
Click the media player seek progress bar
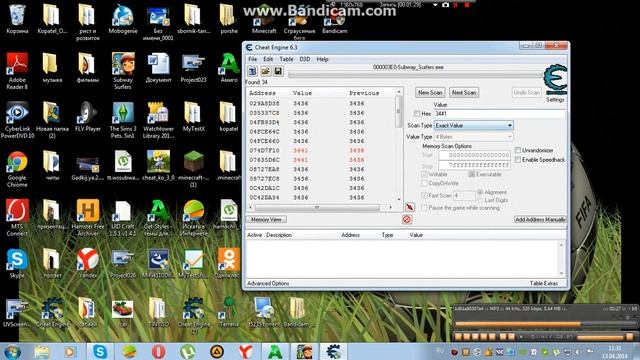point(545,324)
